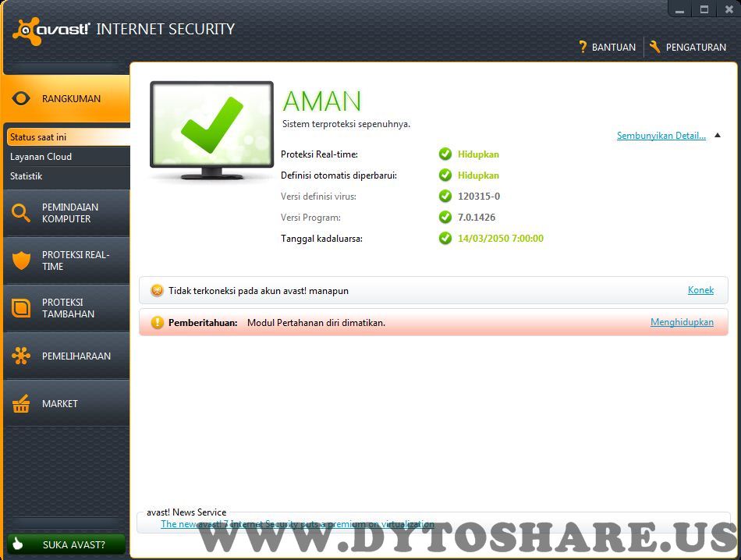This screenshot has width=741, height=560.
Task: Click Sembunyikan Detail link
Action: click(661, 136)
